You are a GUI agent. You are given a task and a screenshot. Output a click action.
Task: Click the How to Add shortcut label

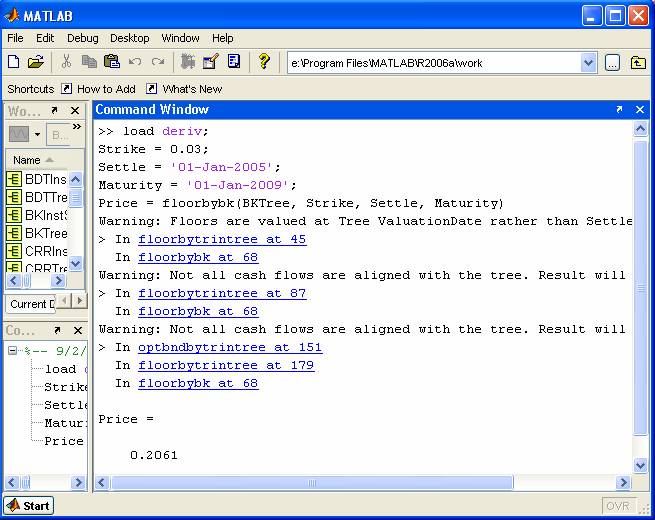point(106,89)
